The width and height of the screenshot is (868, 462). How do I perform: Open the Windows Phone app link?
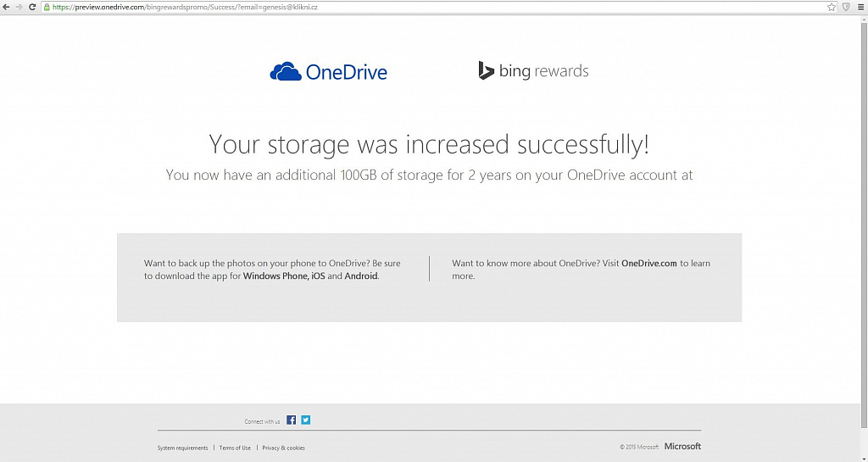(275, 276)
